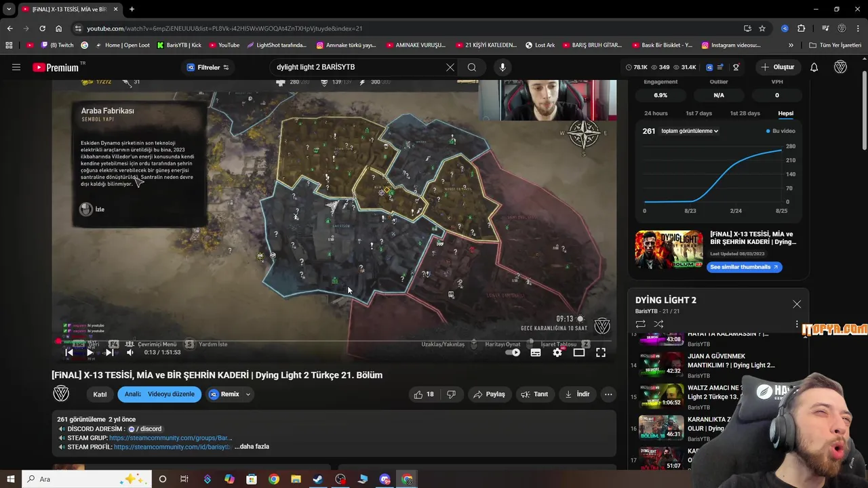Image resolution: width=868 pixels, height=488 pixels.
Task: Click the list icon in the stats bar
Action: pyautogui.click(x=719, y=67)
